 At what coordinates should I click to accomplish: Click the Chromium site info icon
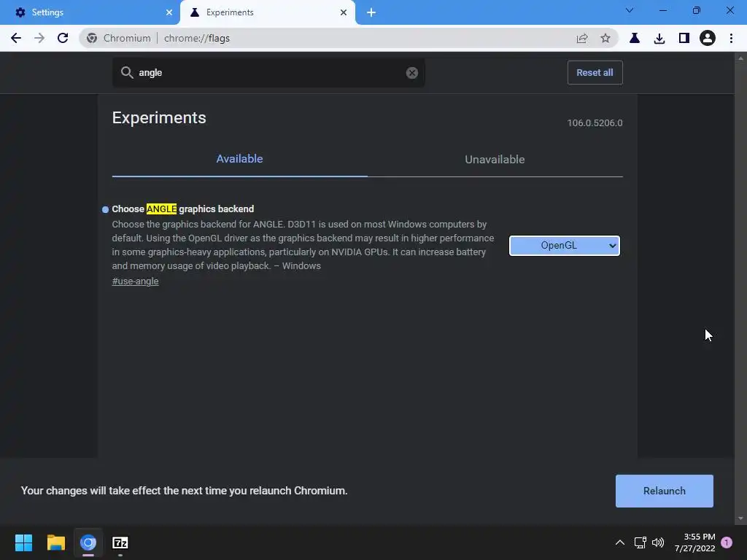tap(92, 38)
